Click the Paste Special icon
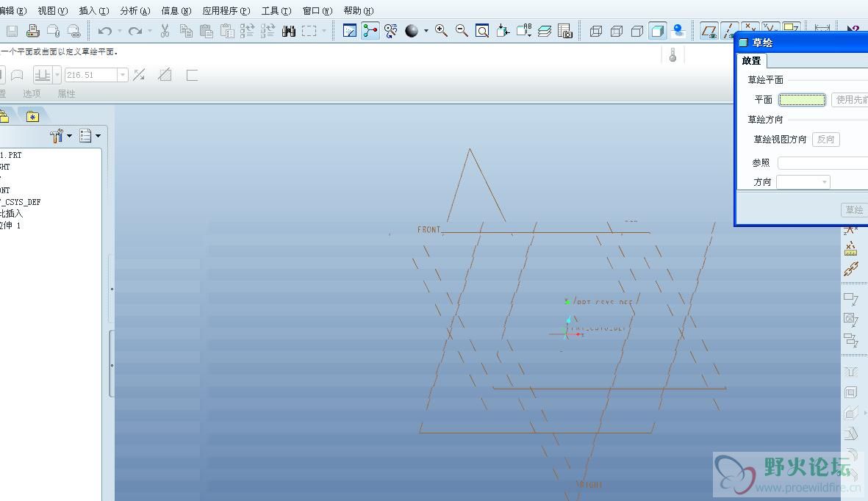Viewport: 868px width, 501px height. pos(227,31)
